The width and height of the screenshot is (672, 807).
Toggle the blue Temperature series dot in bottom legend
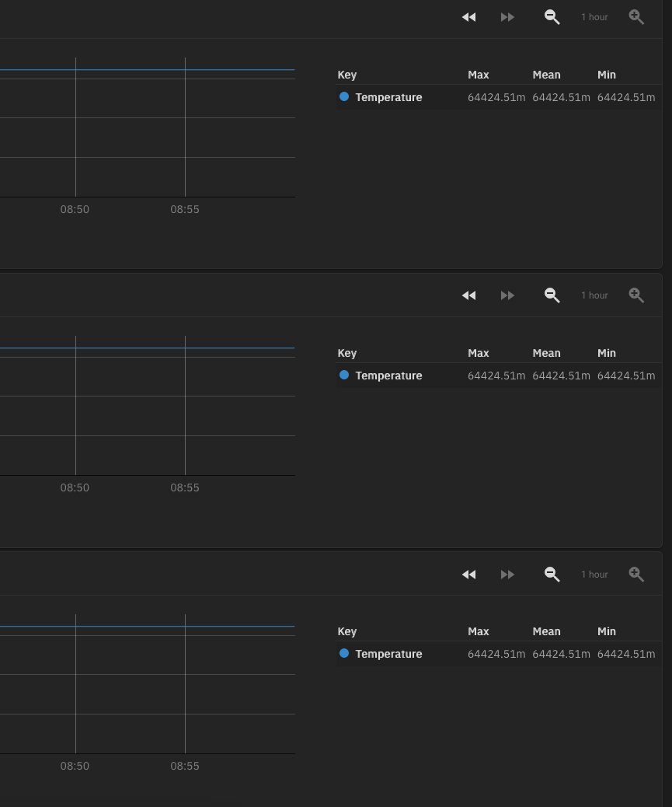tap(344, 653)
